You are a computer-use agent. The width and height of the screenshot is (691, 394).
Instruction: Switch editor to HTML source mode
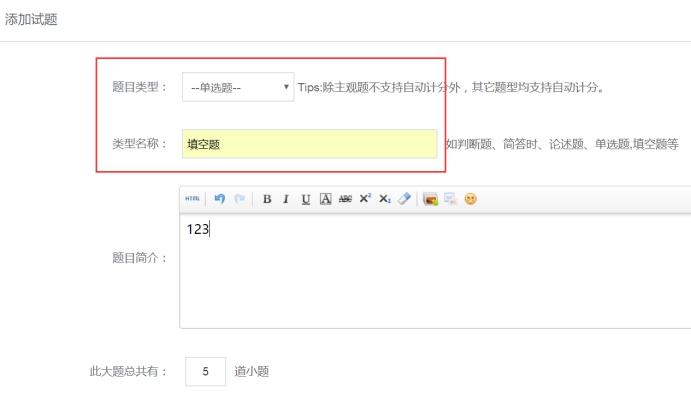(192, 199)
